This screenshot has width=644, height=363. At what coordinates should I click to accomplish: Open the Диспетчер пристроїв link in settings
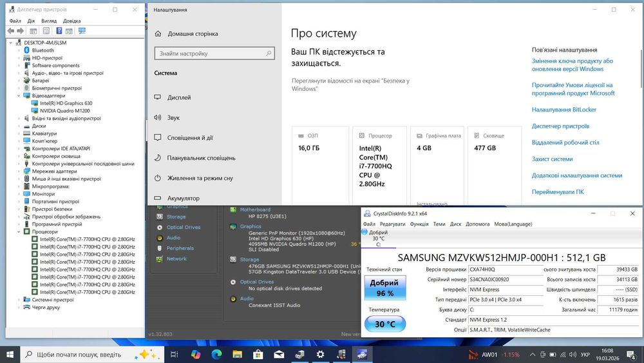coord(560,126)
